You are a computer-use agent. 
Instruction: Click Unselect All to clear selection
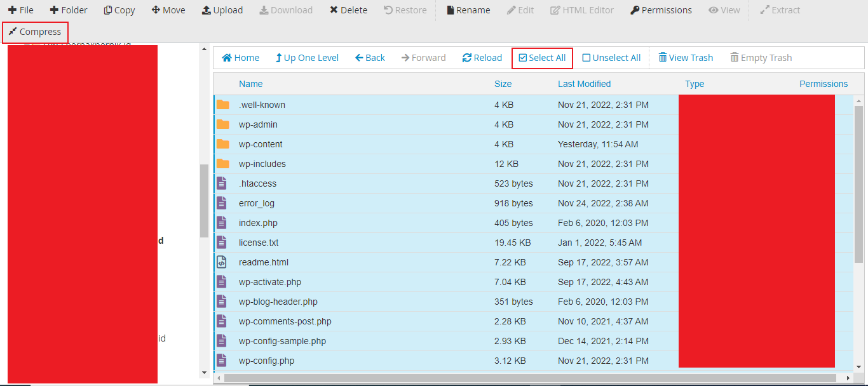(x=611, y=57)
